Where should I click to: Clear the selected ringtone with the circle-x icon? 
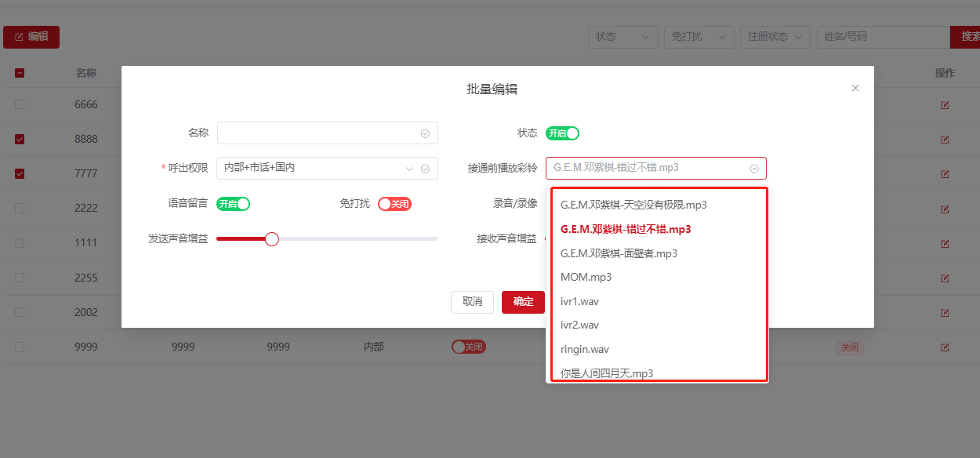click(754, 169)
